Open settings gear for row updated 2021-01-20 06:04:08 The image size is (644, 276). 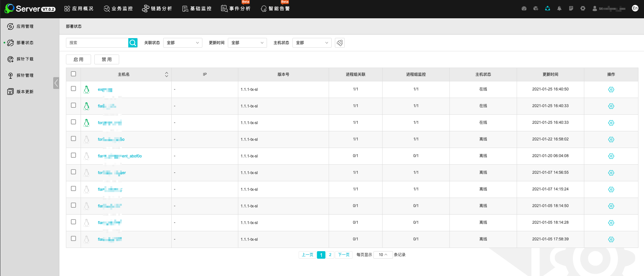pos(611,156)
